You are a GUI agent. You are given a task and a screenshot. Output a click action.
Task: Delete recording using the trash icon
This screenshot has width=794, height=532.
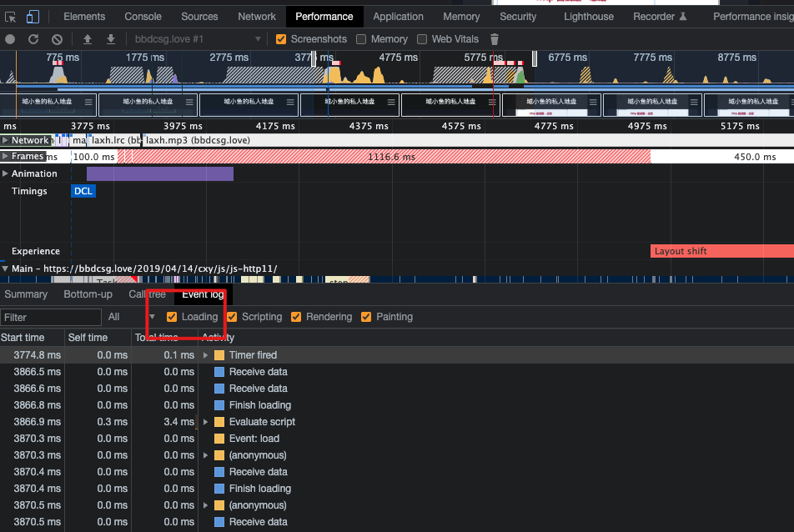(x=495, y=39)
